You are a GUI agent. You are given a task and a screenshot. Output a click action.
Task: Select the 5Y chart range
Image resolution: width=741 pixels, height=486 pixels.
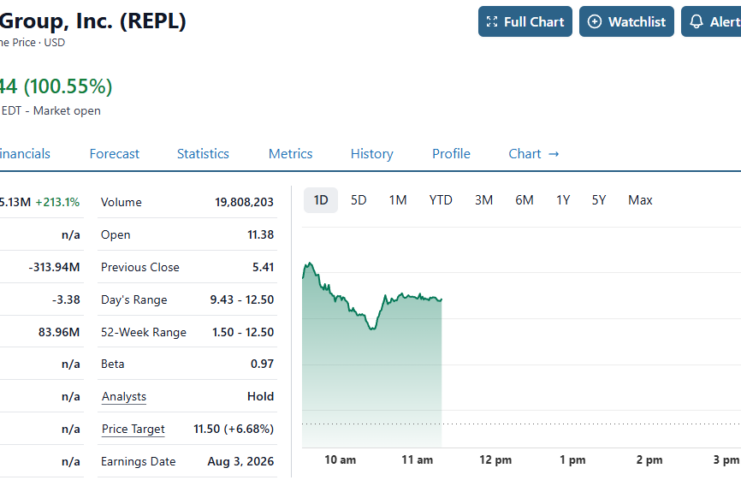point(599,200)
